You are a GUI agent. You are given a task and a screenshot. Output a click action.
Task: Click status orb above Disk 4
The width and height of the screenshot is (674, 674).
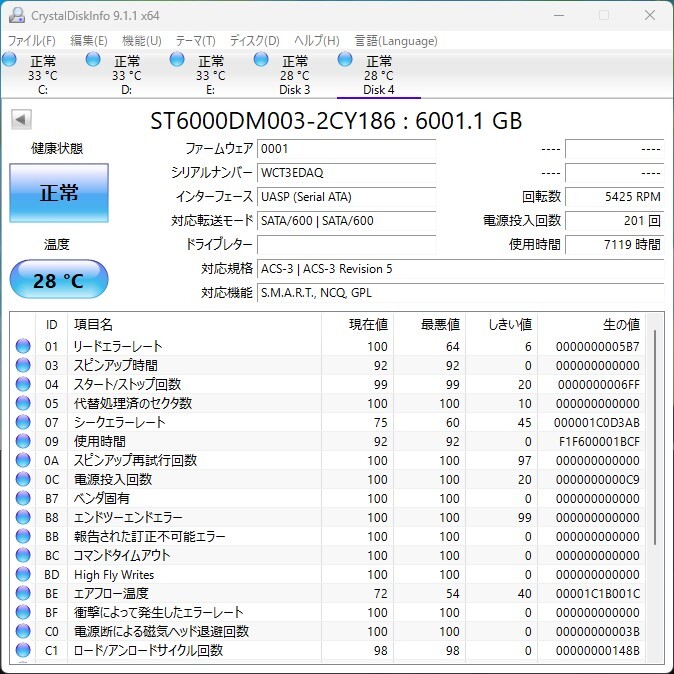345,59
